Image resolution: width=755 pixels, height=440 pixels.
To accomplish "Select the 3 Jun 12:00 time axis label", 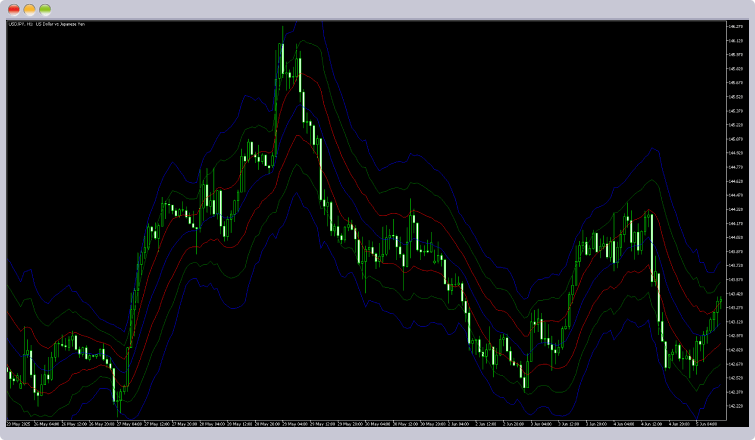I will point(569,424).
